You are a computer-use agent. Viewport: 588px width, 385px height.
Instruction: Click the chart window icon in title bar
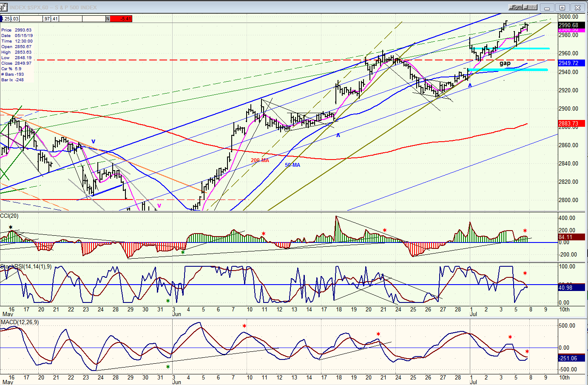(x=4, y=7)
